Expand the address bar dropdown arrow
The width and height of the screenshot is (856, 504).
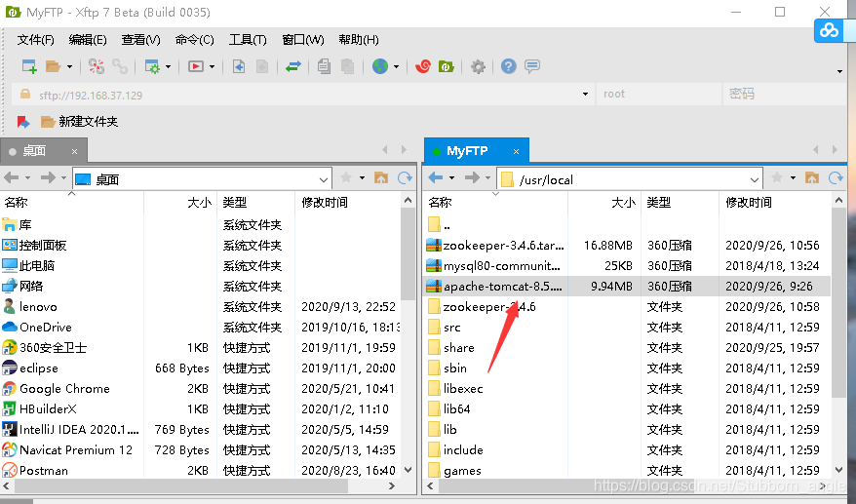point(585,95)
